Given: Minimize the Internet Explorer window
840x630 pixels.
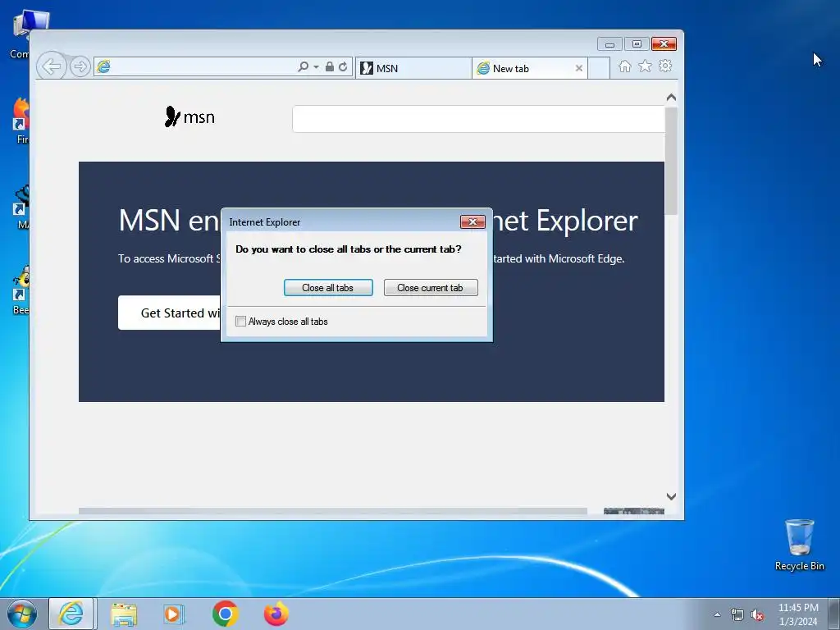Looking at the screenshot, I should [x=609, y=44].
